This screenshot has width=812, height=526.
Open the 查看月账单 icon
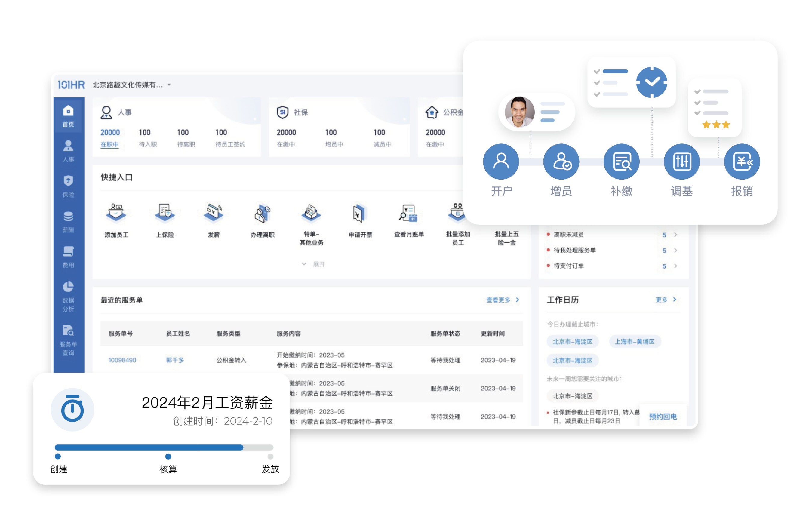pos(408,213)
